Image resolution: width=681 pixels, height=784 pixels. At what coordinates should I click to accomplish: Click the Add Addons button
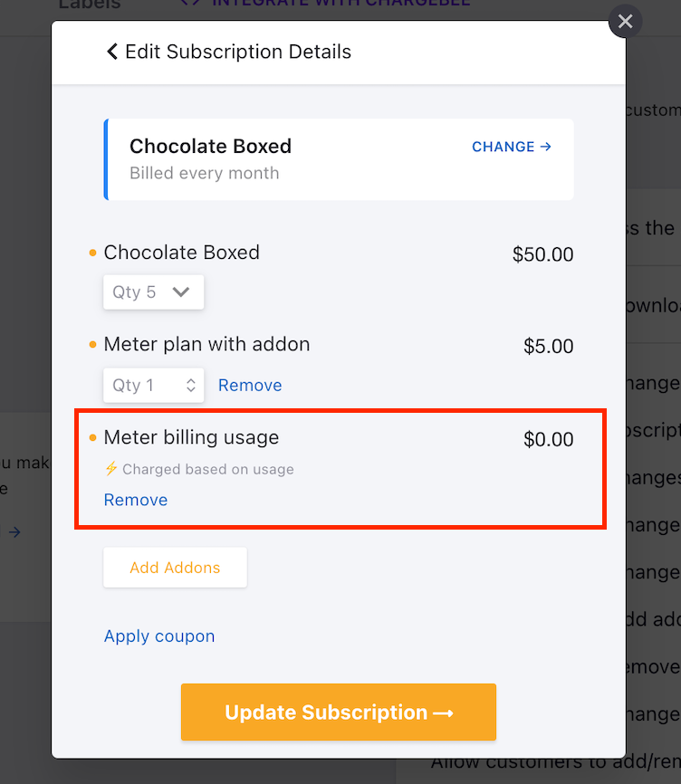point(175,568)
